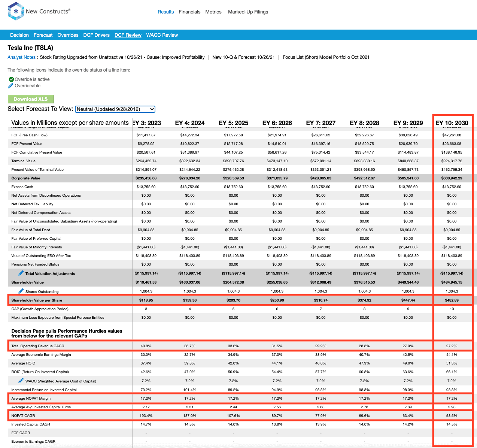Open the Results top navigation tab
The image size is (477, 448).
(x=165, y=12)
